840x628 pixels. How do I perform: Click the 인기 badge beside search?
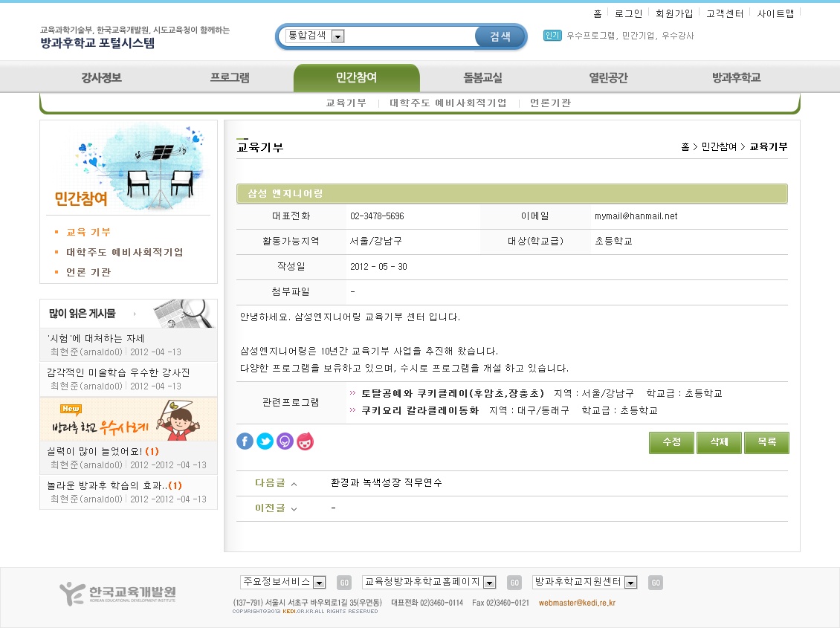[x=552, y=36]
